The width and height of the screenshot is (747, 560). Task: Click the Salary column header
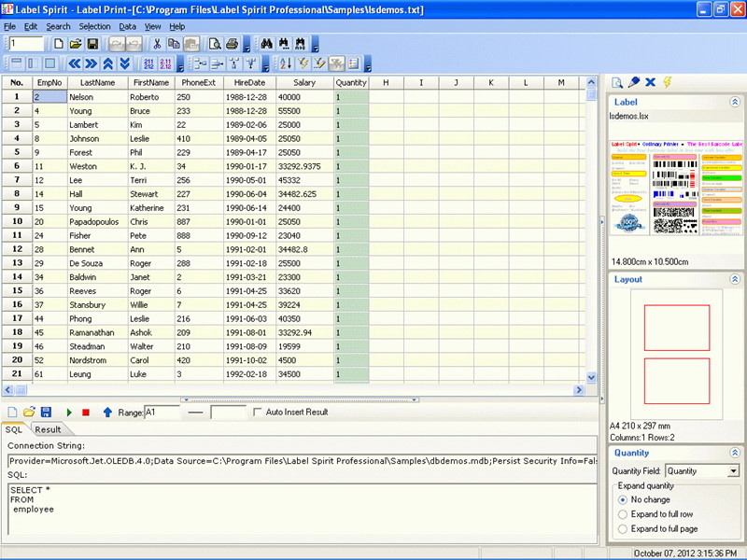[x=303, y=83]
